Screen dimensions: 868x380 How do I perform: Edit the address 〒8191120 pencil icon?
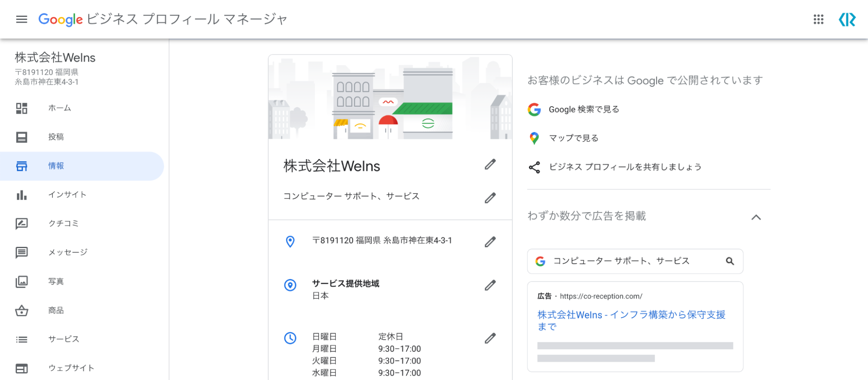pos(490,242)
